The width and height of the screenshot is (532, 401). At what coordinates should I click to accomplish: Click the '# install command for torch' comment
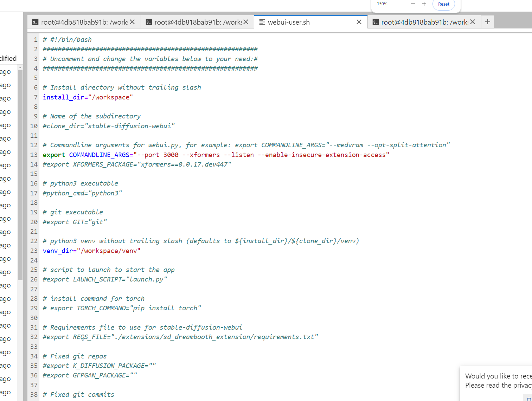(94, 298)
